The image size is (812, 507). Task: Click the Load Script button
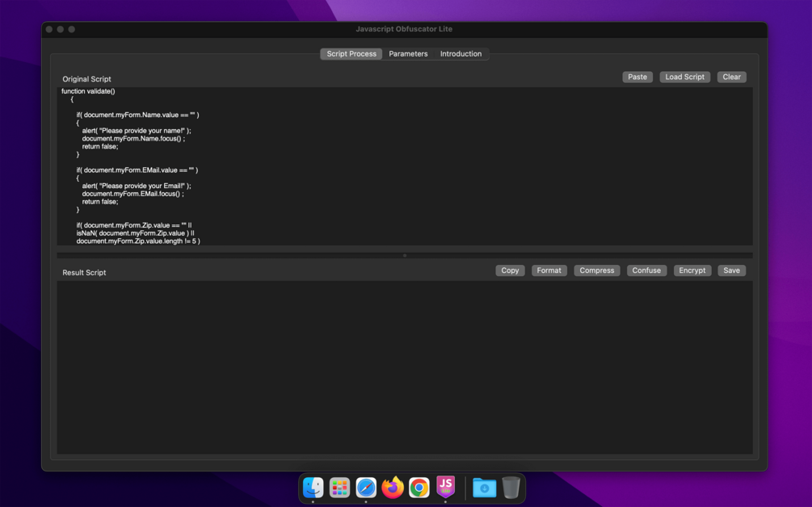[x=684, y=77]
